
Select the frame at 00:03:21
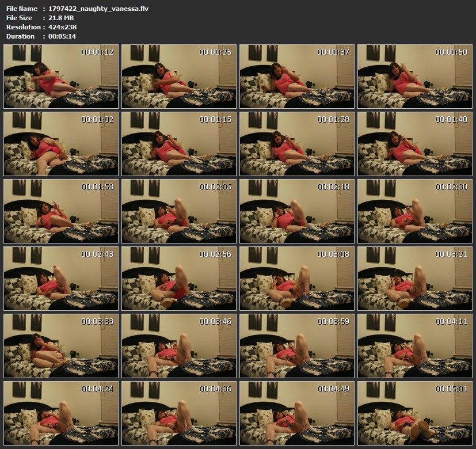415,279
